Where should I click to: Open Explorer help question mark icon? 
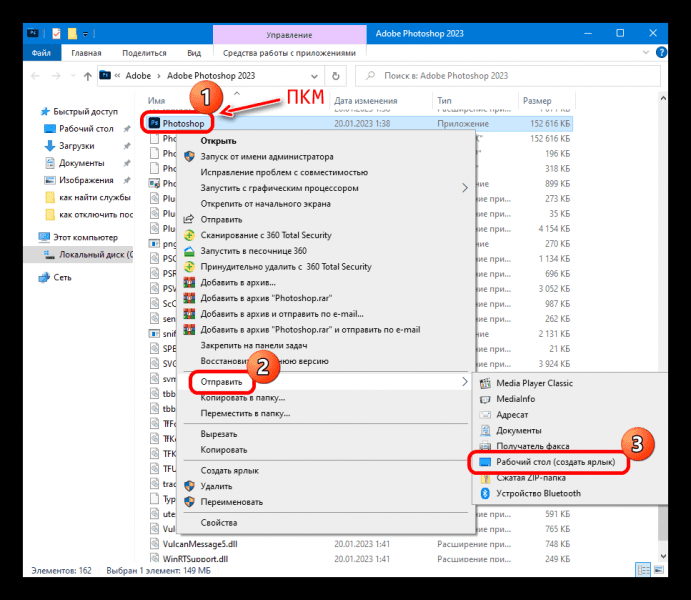[661, 53]
